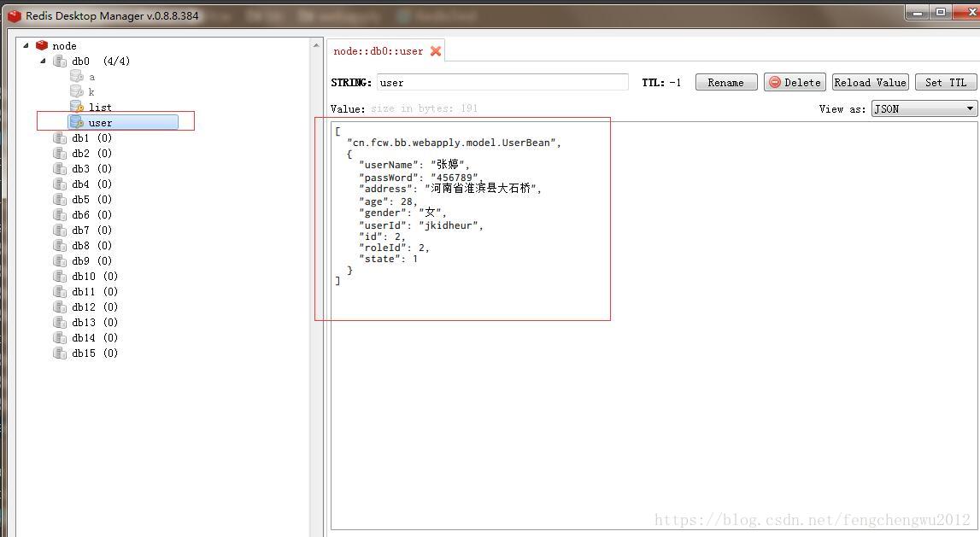Viewport: 980px width, 537px height.
Task: Click the "state": 1 line
Action: pos(388,259)
